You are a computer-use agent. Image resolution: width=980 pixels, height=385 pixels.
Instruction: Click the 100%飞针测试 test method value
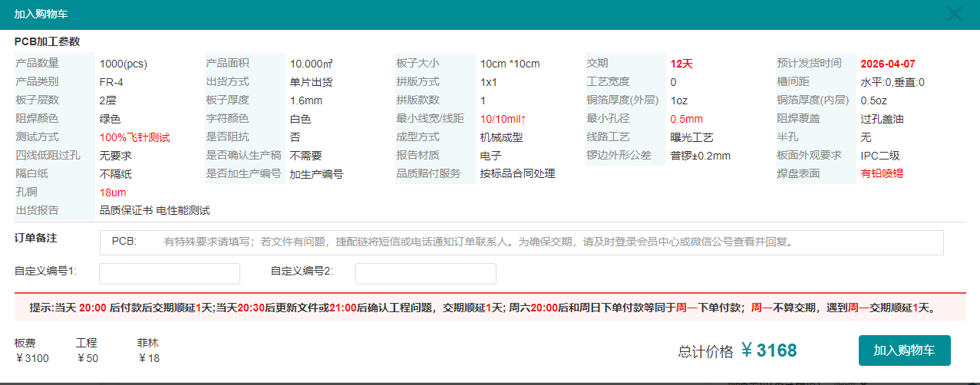point(134,137)
